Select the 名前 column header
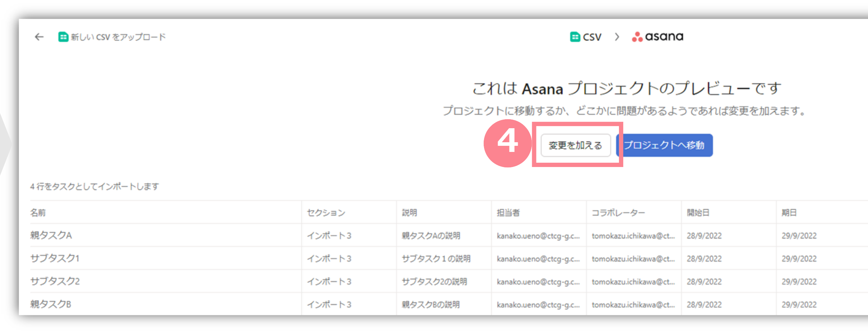The height and width of the screenshot is (334, 868). [38, 213]
